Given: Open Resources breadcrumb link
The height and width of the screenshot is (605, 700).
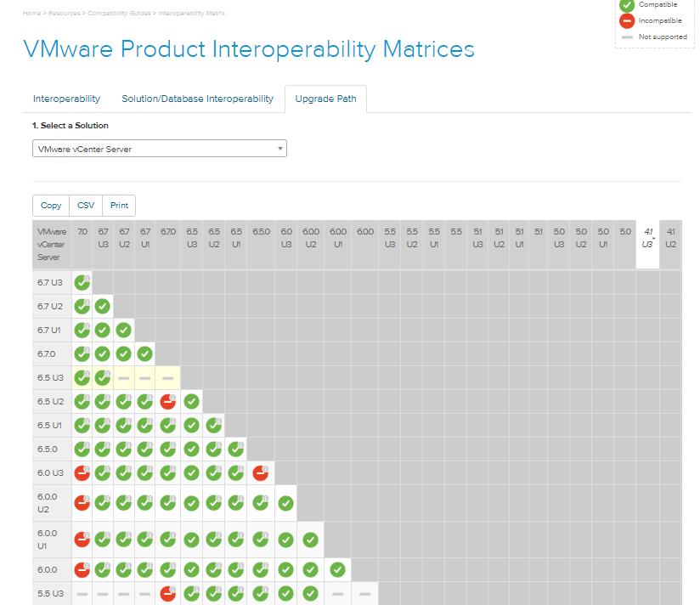Looking at the screenshot, I should coord(65,13).
